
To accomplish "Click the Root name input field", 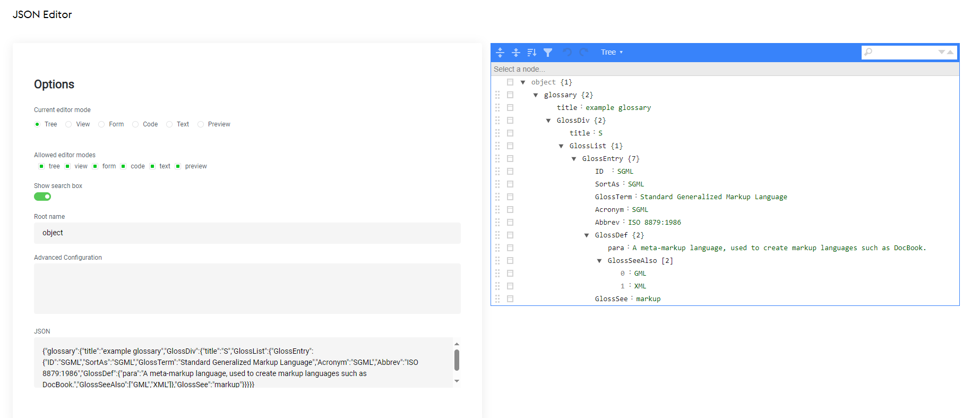I will tap(247, 233).
